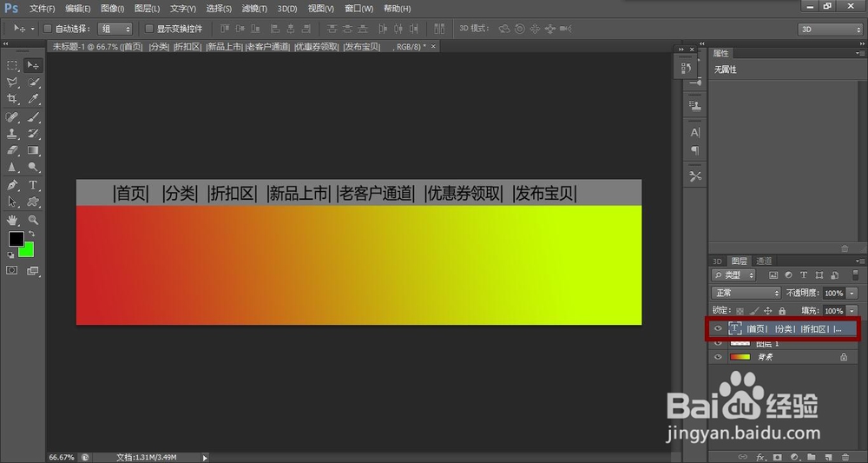Open the 填充 slider arrow
Viewport: 868px width, 463px height.
point(852,311)
